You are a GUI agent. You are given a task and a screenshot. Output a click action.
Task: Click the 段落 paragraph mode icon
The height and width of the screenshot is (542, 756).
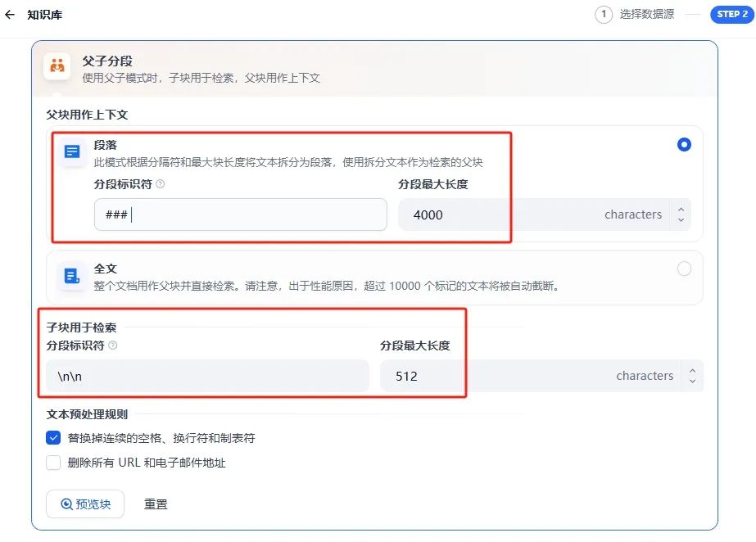point(71,151)
